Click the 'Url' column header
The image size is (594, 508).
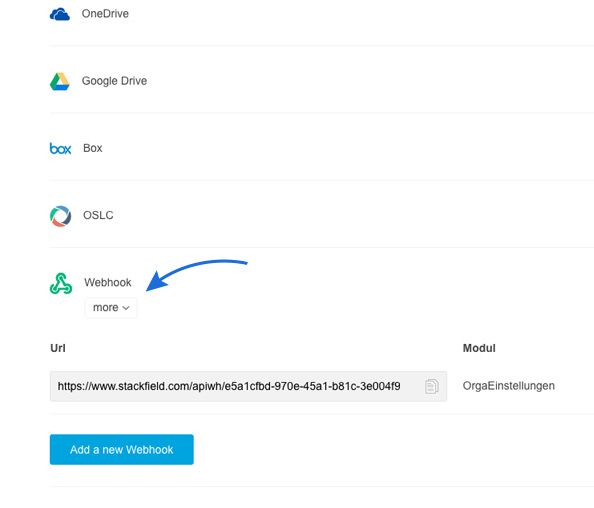pos(58,348)
